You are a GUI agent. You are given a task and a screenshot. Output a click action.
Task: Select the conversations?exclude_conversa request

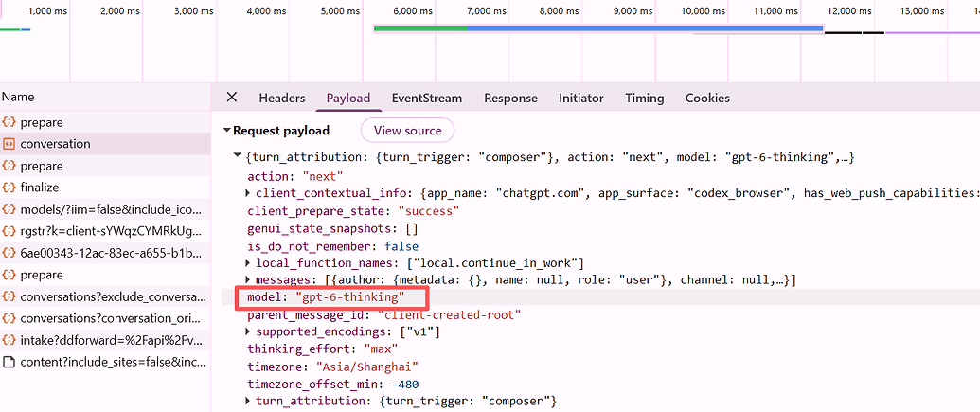[105, 296]
